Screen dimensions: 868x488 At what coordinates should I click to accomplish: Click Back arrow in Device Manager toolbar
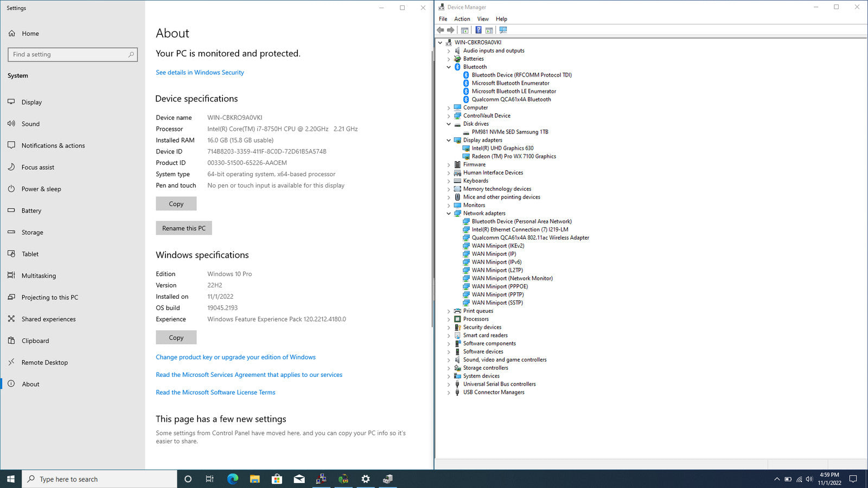[441, 30]
